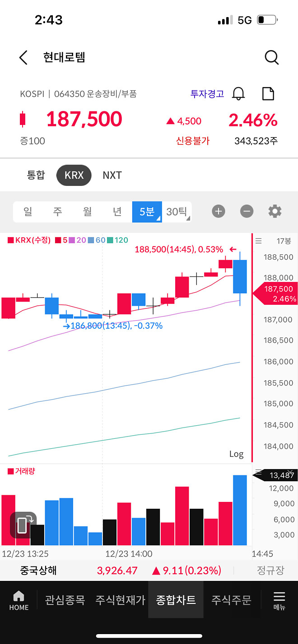
Task: Open the stock search magnifier icon
Action: [271, 57]
